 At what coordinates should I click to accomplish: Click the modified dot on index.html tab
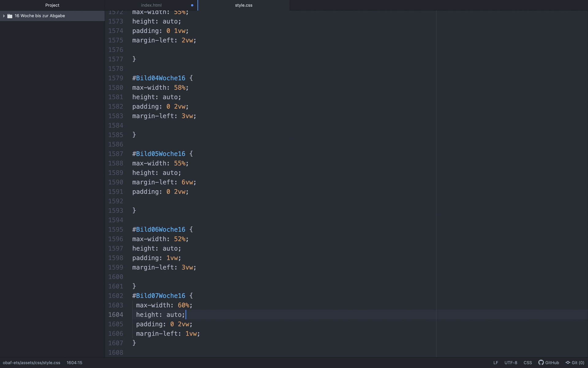tap(192, 5)
